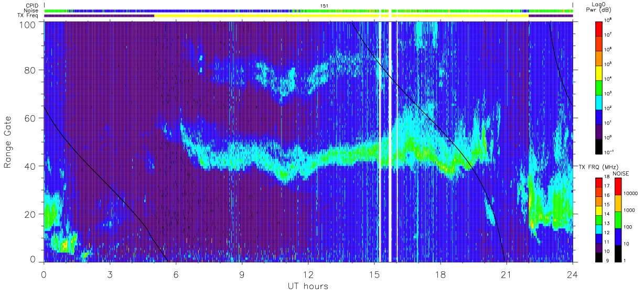Click the x-axis tick label '12'
The height and width of the screenshot is (297, 644).
[x=308, y=274]
